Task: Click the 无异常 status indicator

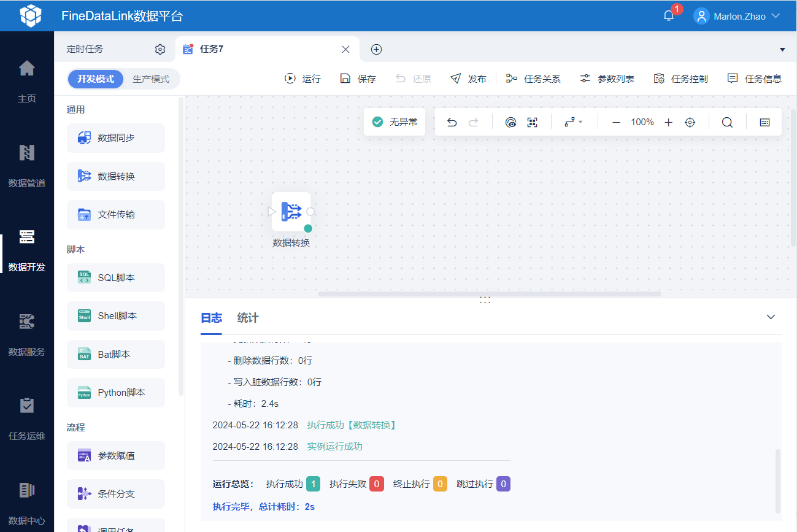Action: 395,122
